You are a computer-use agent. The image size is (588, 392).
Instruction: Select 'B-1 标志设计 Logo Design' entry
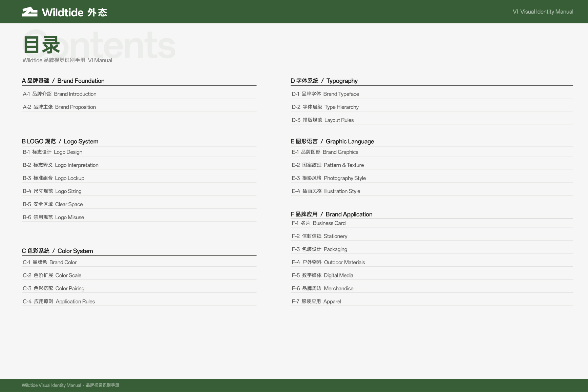tap(52, 152)
